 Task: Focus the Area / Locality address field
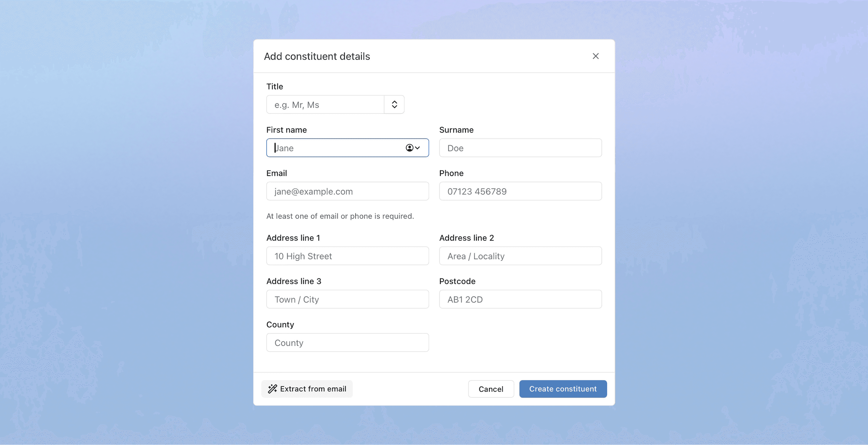click(520, 256)
